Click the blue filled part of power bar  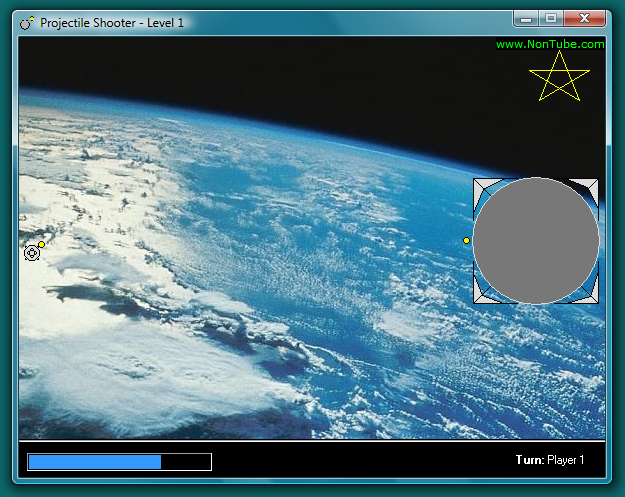(94, 461)
